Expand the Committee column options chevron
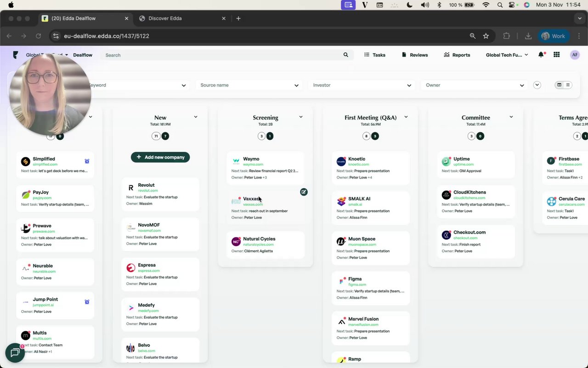Viewport: 588px width, 368px height. (511, 117)
